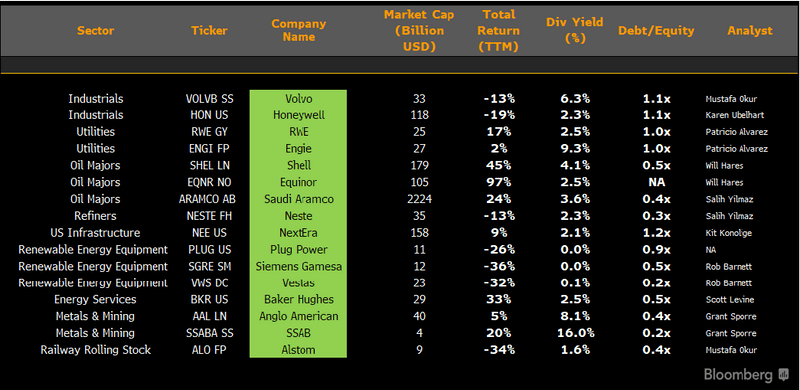Click the Total Return (TTM) header
800x390 pixels.
(x=497, y=31)
